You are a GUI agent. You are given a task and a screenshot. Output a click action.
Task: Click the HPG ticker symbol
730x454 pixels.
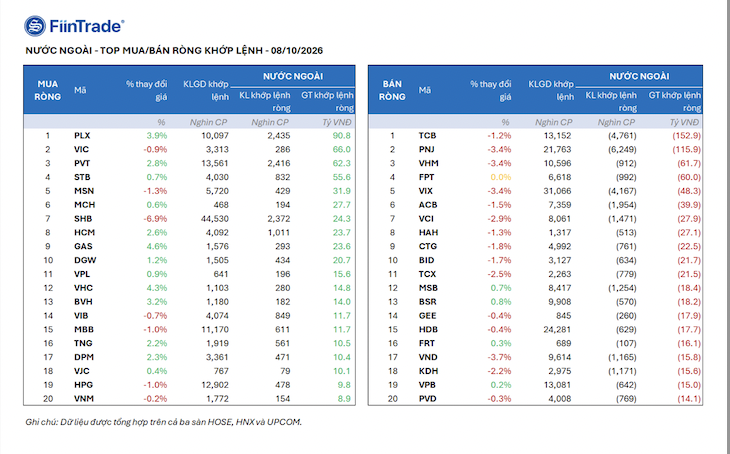(x=83, y=385)
